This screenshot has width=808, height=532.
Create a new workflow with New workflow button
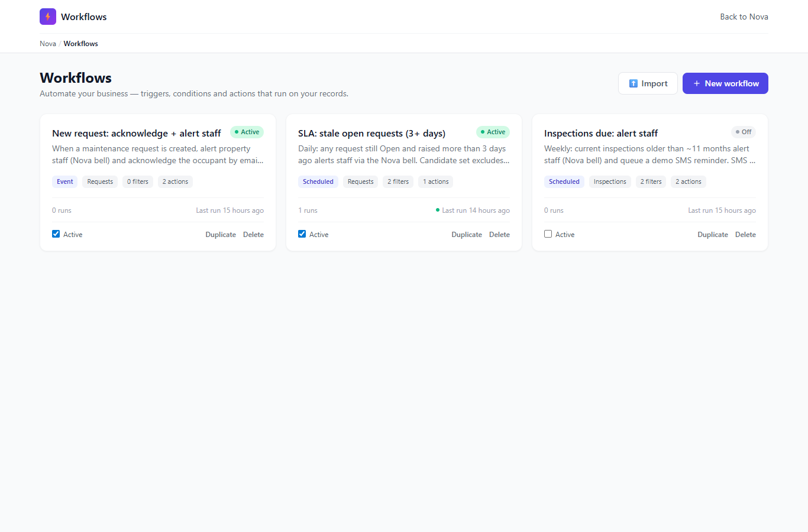coord(725,83)
